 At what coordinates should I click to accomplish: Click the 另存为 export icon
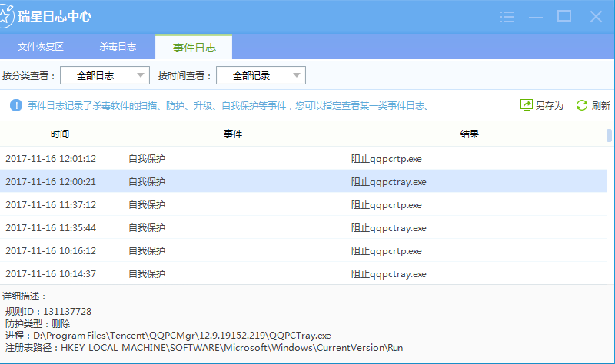pos(527,105)
